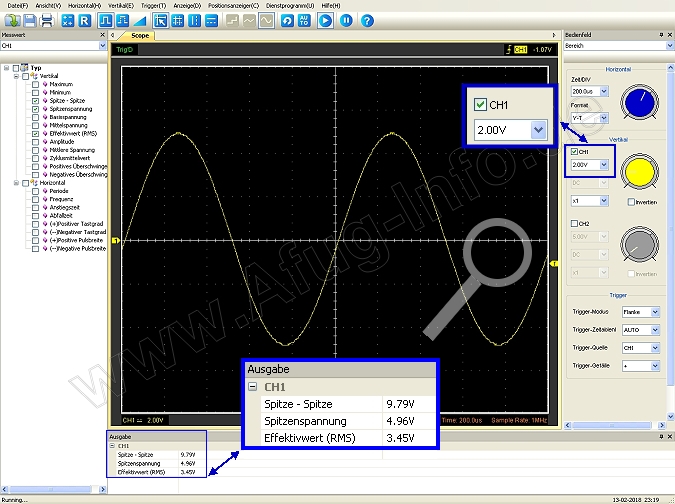
Task: Select the cursor pointer tool icon
Action: coord(161,21)
